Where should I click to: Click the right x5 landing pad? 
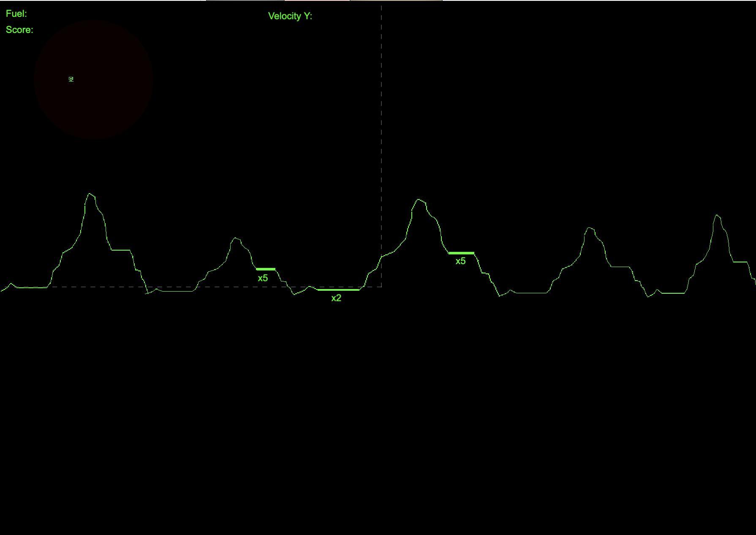click(x=461, y=253)
